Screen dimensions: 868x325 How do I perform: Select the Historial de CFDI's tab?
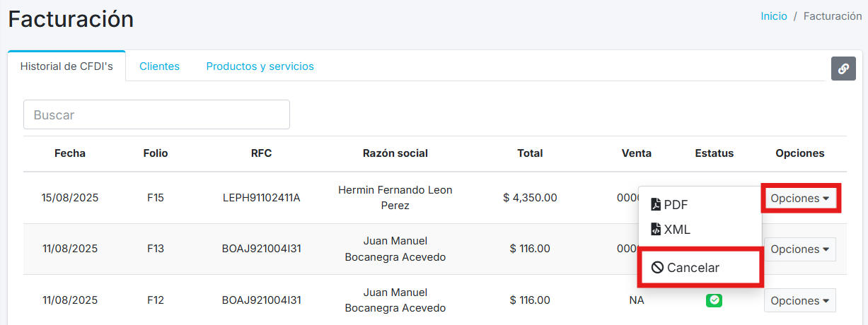66,66
